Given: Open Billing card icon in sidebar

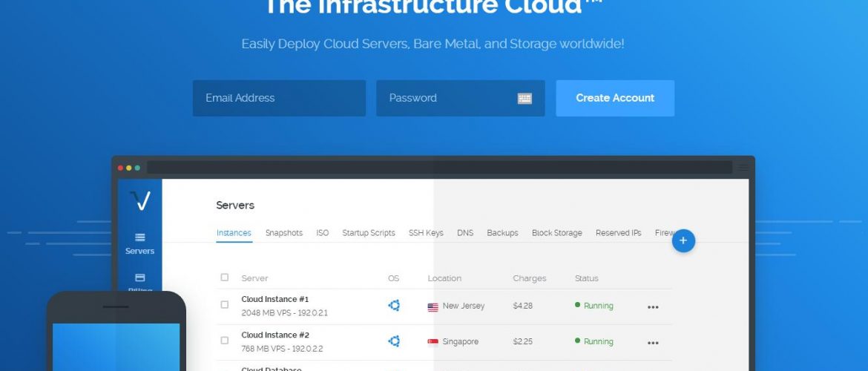Looking at the screenshot, I should [140, 278].
